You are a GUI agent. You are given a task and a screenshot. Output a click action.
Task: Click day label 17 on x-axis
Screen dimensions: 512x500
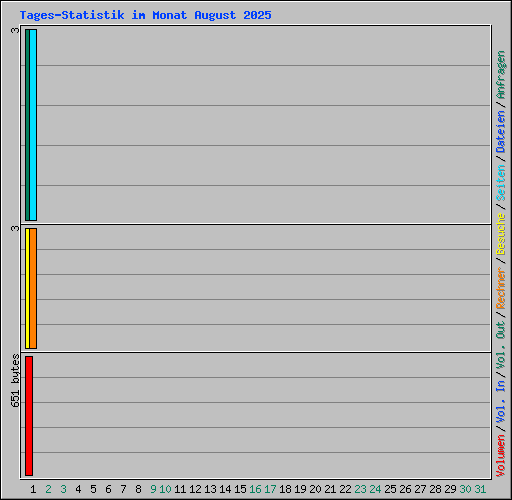click(x=270, y=489)
